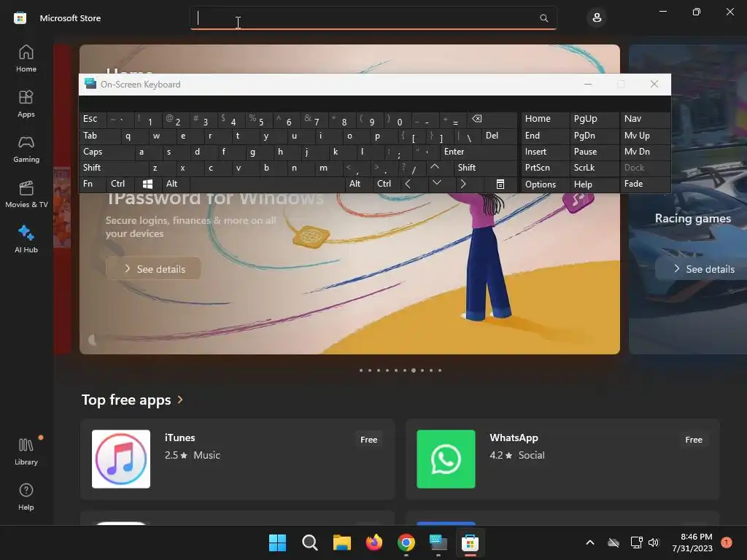Open Help in the Store sidebar
Viewport: 747px width, 560px height.
26,497
